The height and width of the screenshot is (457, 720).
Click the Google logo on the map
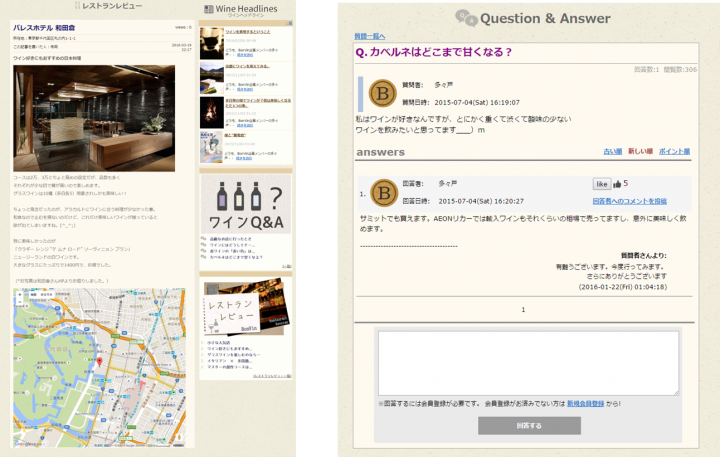click(x=24, y=444)
